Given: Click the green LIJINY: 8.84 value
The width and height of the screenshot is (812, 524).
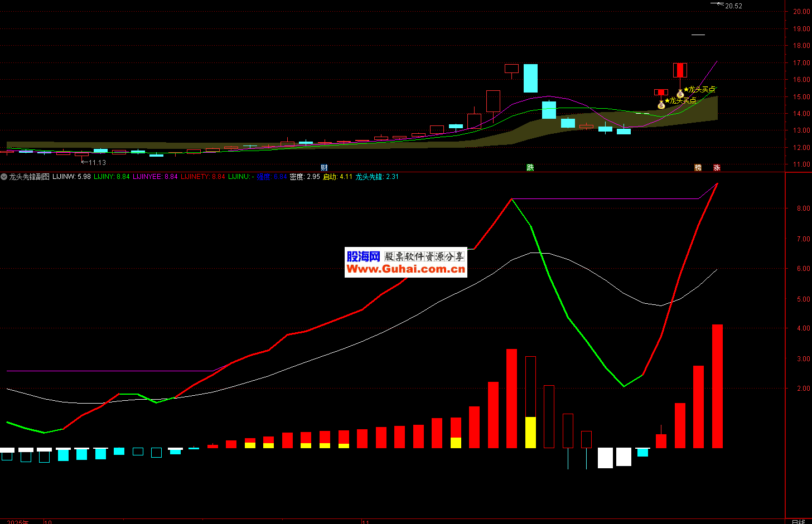Looking at the screenshot, I should click(x=112, y=177).
